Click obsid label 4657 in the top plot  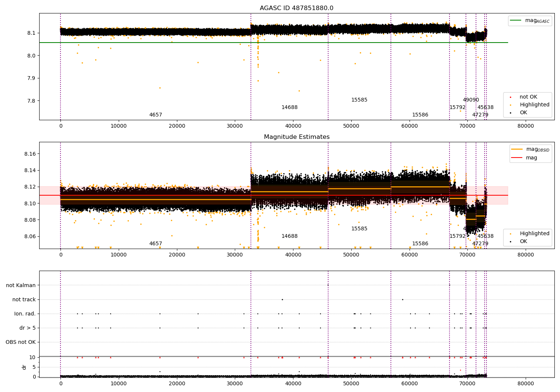[156, 115]
